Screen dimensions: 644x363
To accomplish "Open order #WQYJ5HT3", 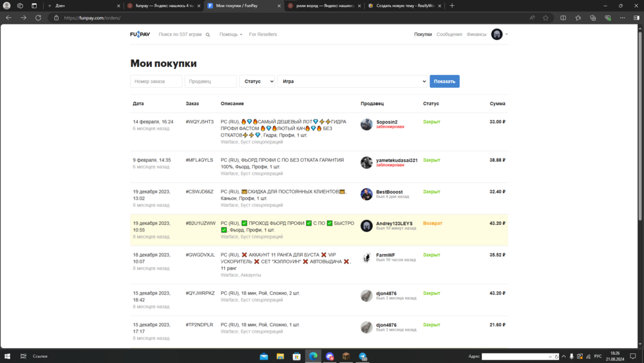I will click(200, 122).
